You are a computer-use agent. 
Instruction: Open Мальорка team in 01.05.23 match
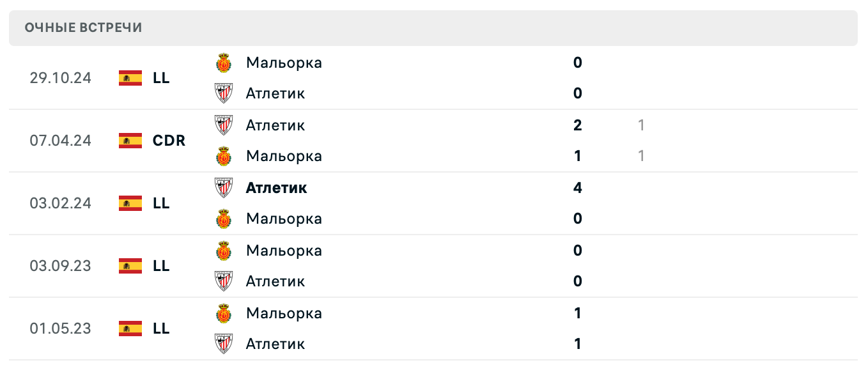(284, 313)
